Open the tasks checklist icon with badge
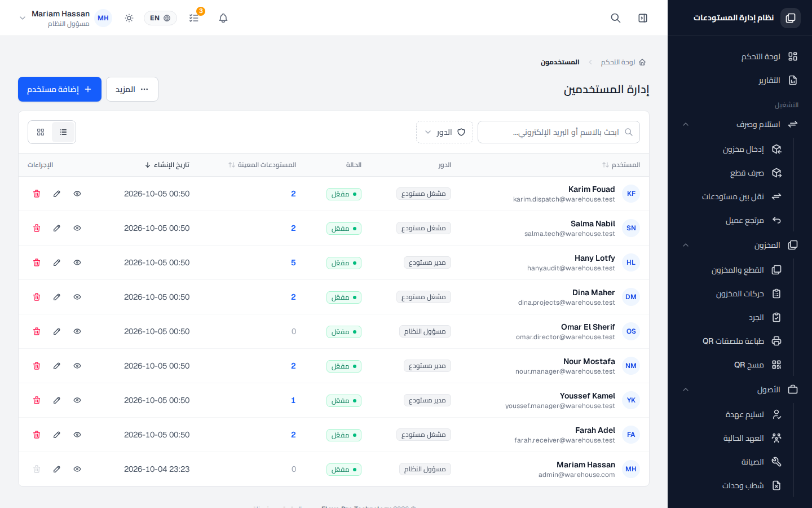This screenshot has height=508, width=812. pyautogui.click(x=194, y=18)
